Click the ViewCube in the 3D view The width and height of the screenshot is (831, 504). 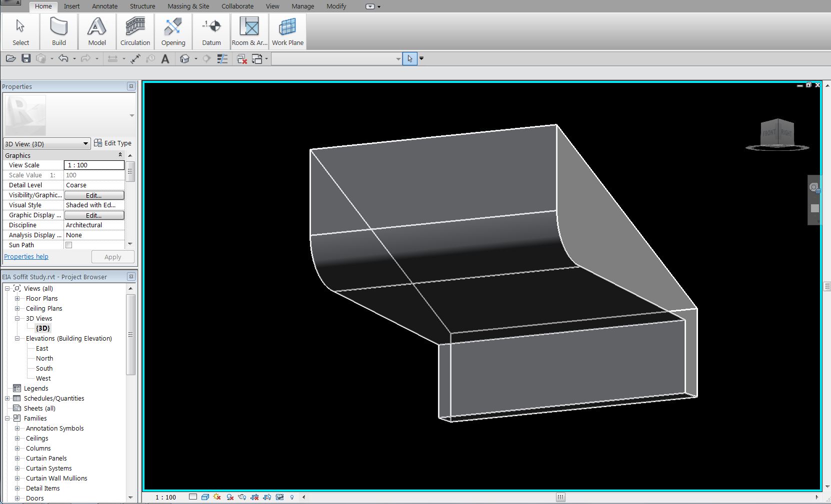777,133
